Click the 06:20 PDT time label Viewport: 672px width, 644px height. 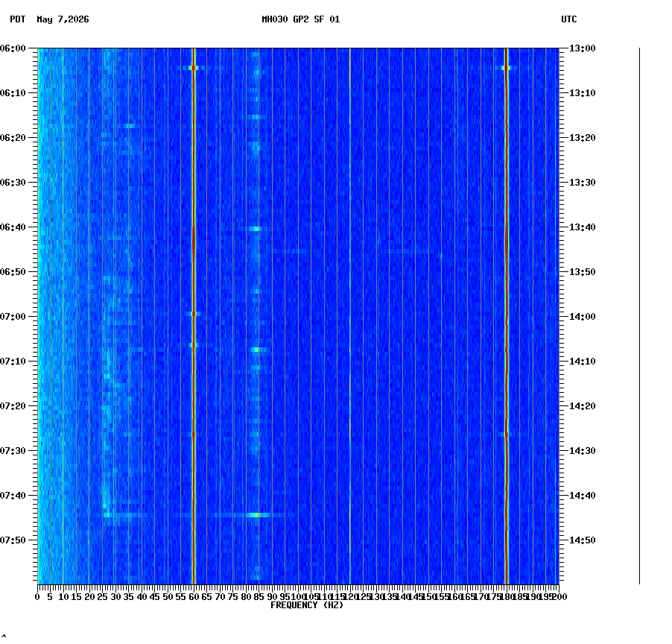(13, 138)
